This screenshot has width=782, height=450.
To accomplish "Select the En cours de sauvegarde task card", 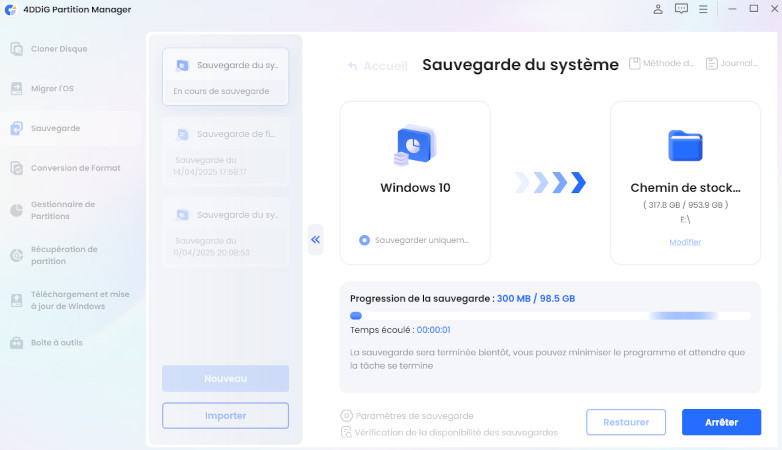I will [x=225, y=77].
